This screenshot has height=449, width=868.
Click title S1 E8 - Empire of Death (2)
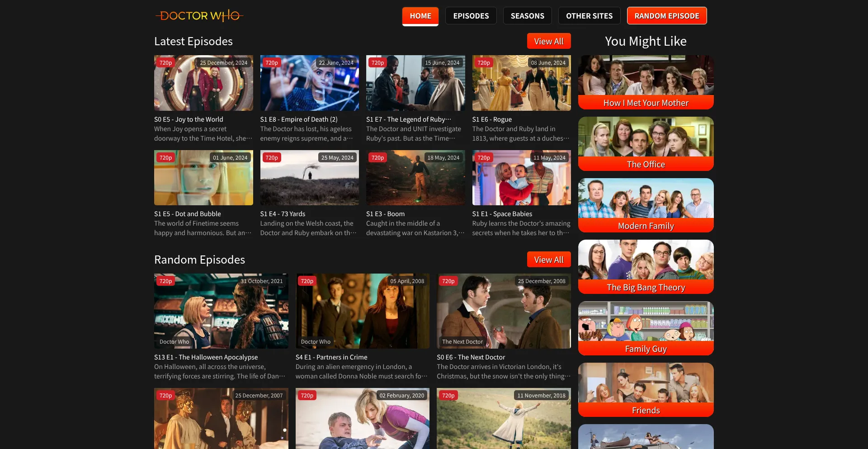pos(299,119)
